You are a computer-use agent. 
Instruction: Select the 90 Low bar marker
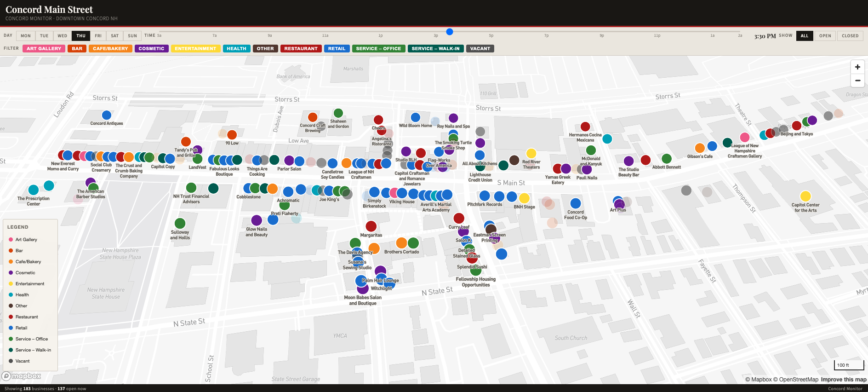click(232, 135)
